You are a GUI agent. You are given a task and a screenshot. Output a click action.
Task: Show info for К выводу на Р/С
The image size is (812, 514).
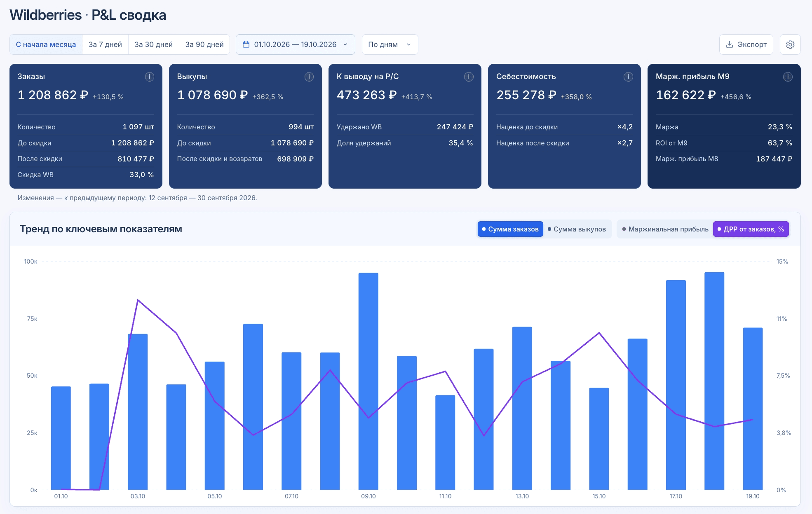[469, 77]
